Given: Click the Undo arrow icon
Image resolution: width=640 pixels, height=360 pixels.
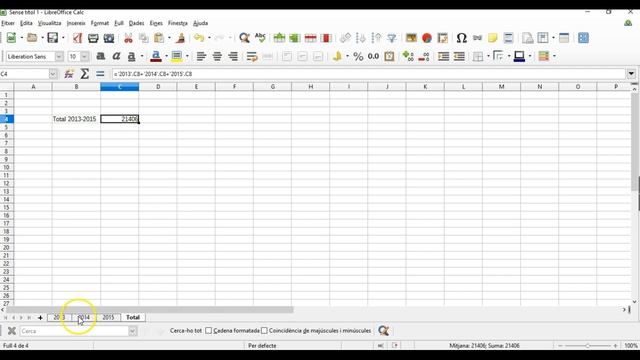Looking at the screenshot, I should 199,38.
